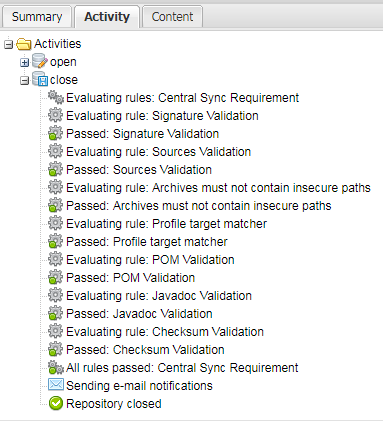Click the gears icon beside Evaluating rules: Central Sync Requirement
The width and height of the screenshot is (383, 422).
click(56, 98)
